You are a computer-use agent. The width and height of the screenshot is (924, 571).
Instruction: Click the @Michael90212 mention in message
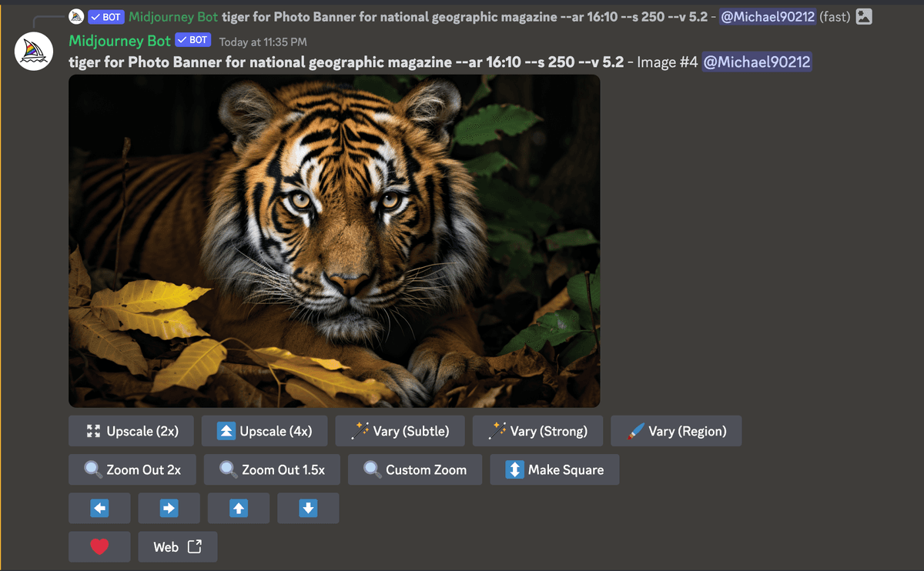[x=756, y=62]
